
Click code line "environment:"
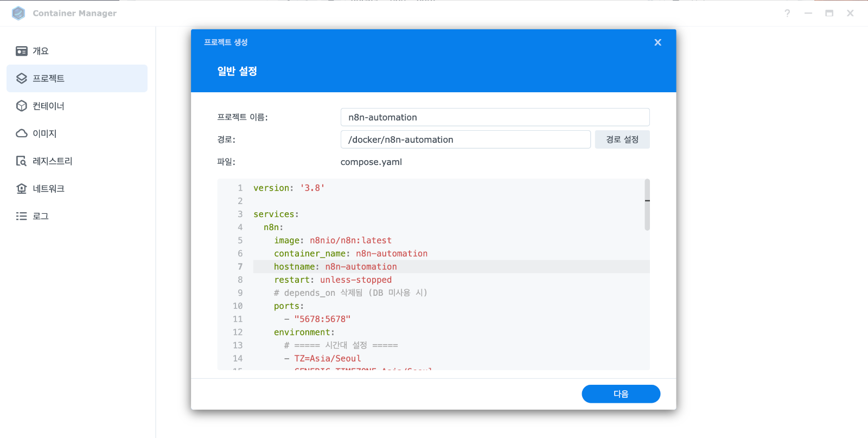pyautogui.click(x=304, y=332)
